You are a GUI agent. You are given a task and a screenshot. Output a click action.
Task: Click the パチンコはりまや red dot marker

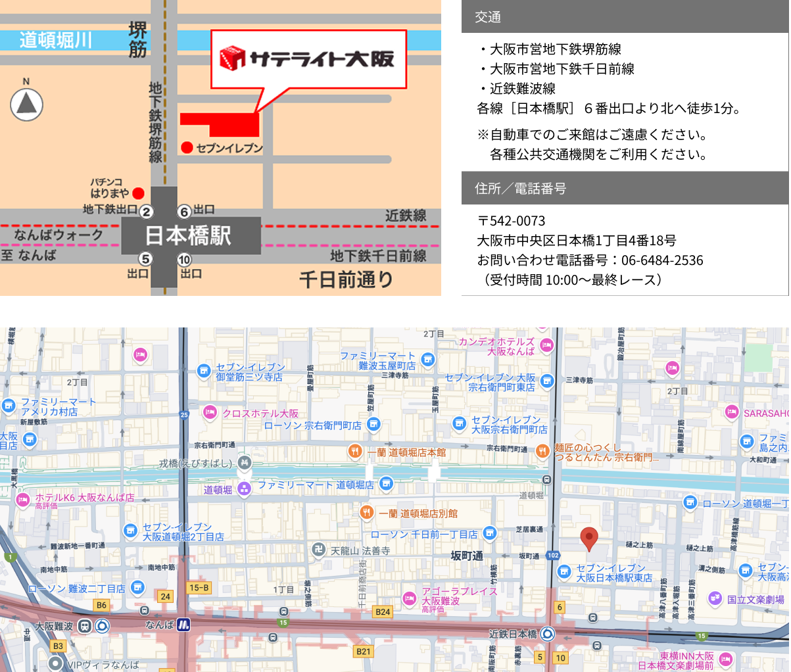pos(138,193)
